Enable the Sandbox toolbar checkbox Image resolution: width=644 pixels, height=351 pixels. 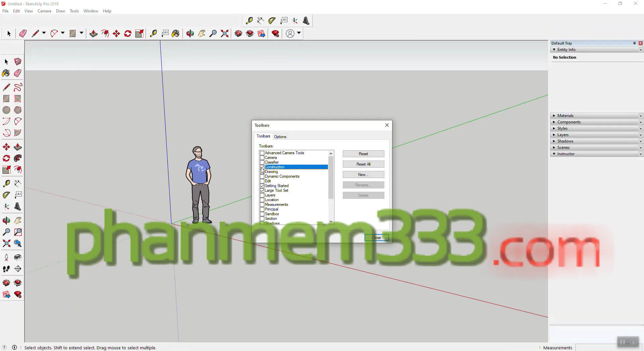pos(262,214)
